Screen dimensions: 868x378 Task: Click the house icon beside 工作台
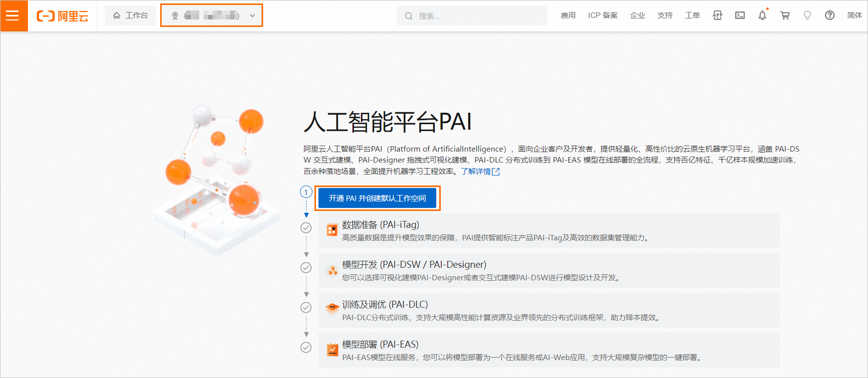117,15
